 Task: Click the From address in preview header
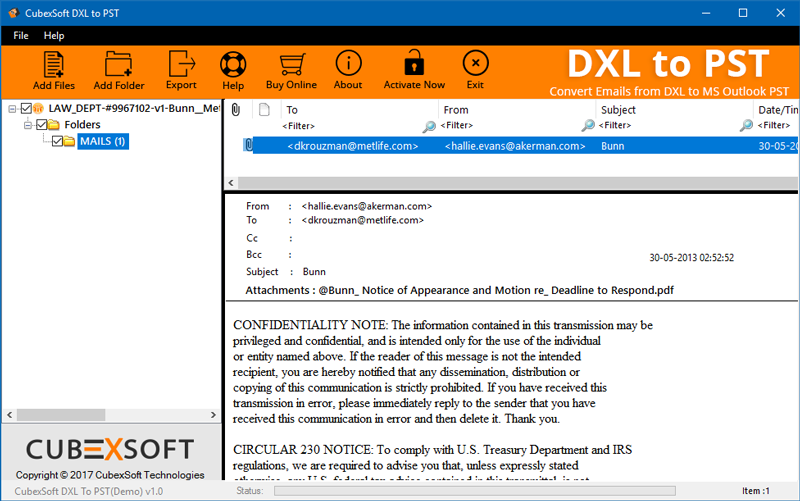[366, 206]
